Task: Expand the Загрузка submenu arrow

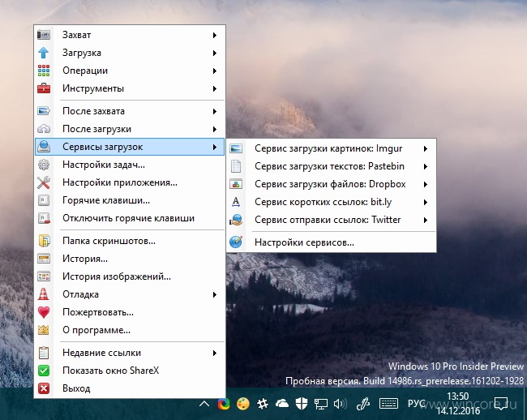Action: point(215,53)
